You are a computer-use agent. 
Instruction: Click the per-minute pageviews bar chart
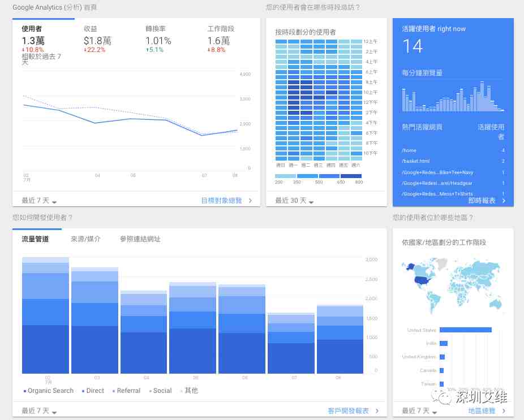point(453,97)
